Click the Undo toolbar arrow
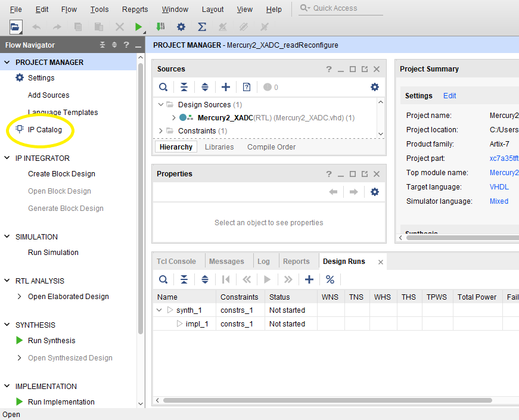The height and width of the screenshot is (420, 519). (36, 27)
